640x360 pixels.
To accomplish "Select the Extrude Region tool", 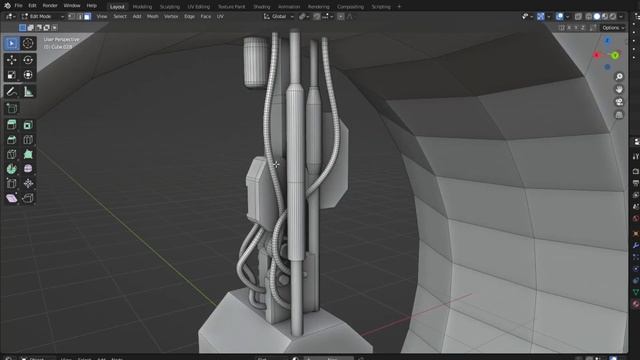I will 11,125.
